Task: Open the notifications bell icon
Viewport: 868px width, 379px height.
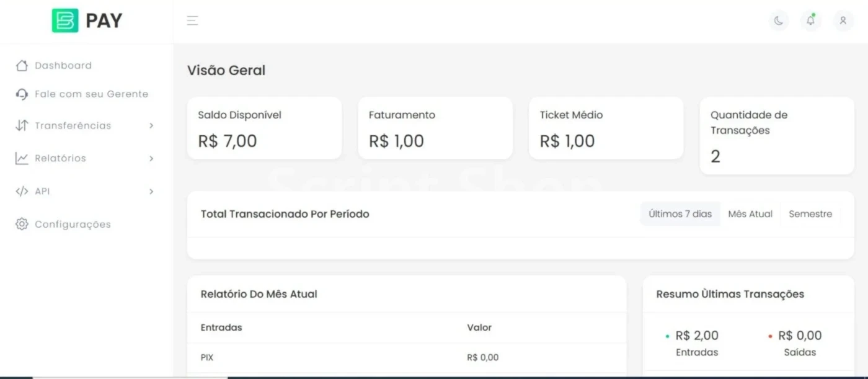Action: click(810, 20)
